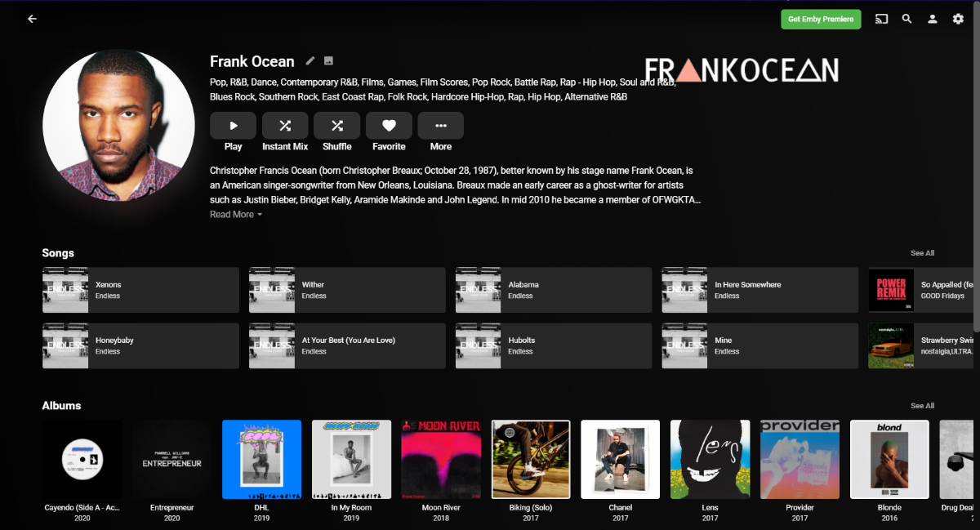Open settings gear icon

pyautogui.click(x=958, y=19)
